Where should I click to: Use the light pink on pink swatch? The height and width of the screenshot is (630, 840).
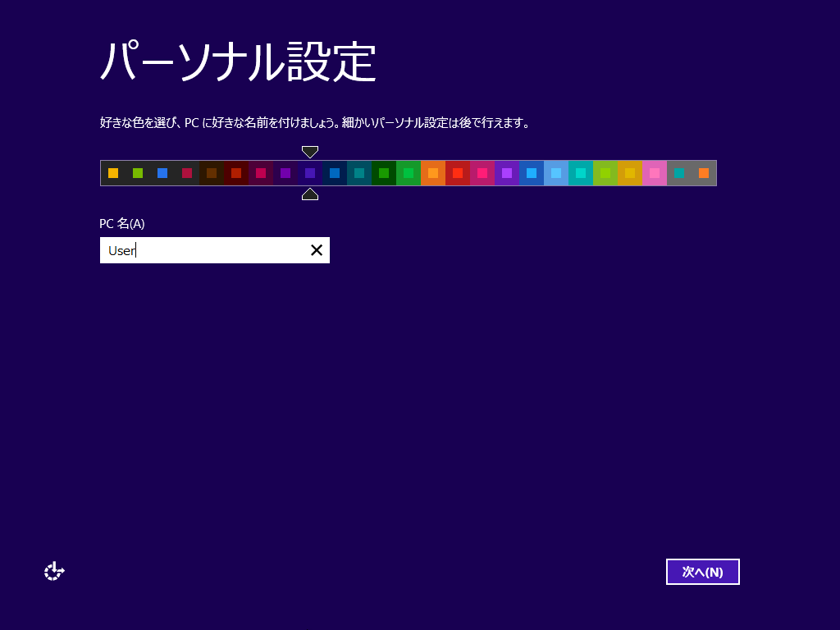[x=655, y=173]
